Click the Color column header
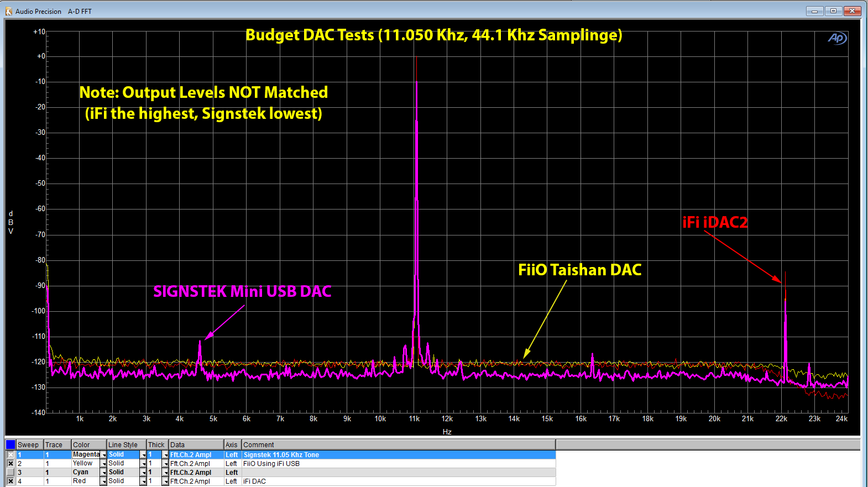This screenshot has height=487, width=868. pyautogui.click(x=89, y=444)
